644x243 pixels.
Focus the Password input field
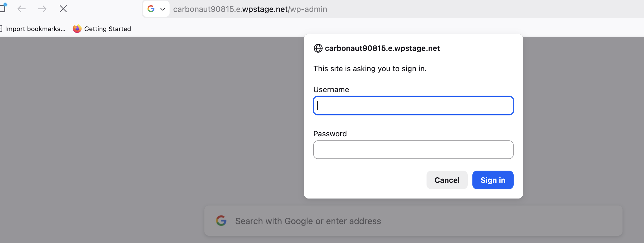413,150
